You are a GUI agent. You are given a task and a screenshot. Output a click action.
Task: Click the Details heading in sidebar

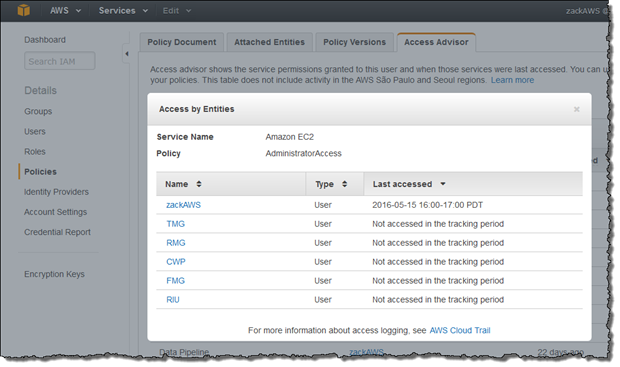pos(40,91)
